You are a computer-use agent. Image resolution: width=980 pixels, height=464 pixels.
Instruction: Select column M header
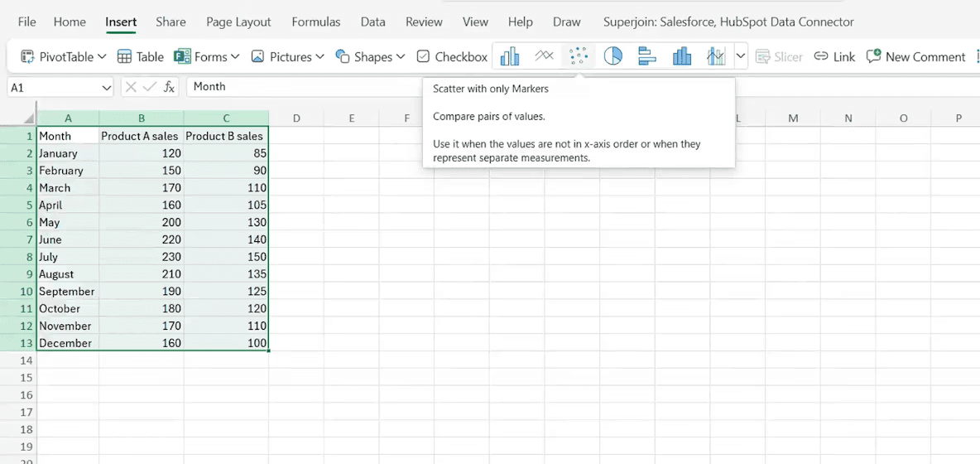click(x=793, y=118)
